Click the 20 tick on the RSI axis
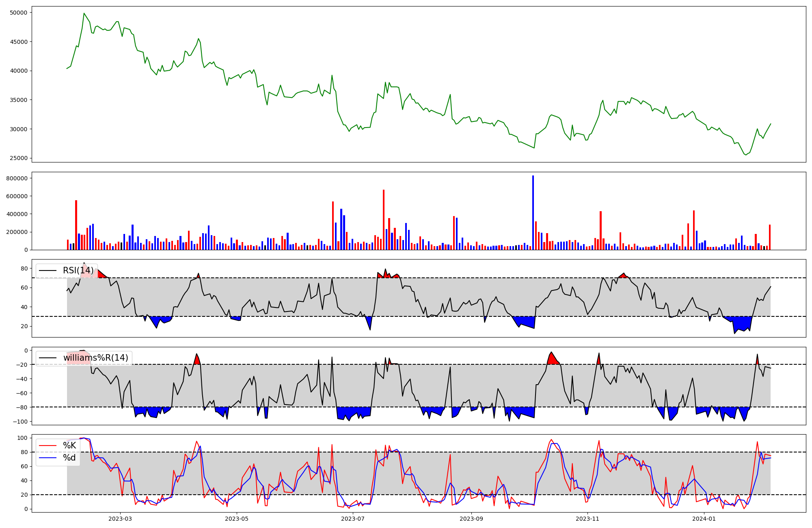 24,326
